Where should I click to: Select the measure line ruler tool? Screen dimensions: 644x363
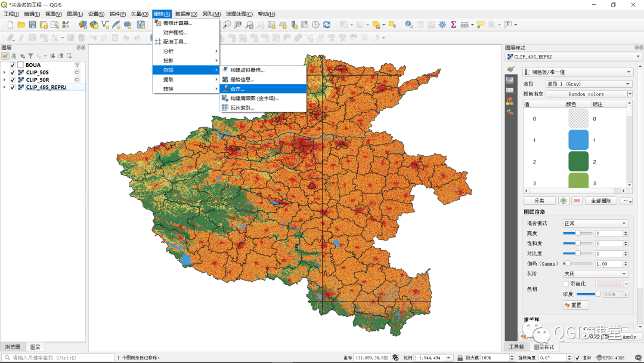coord(465,24)
